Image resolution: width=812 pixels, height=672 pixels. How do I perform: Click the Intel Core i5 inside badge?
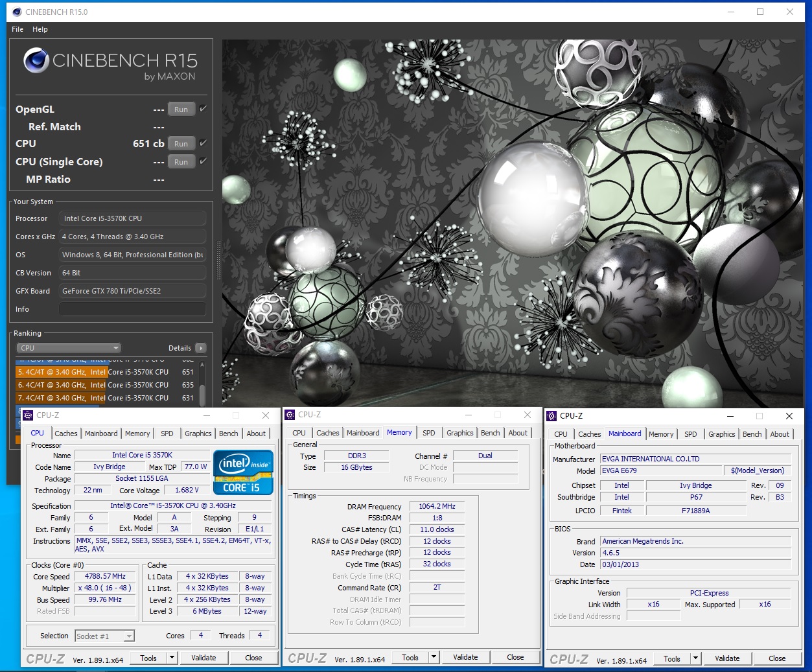tap(243, 472)
